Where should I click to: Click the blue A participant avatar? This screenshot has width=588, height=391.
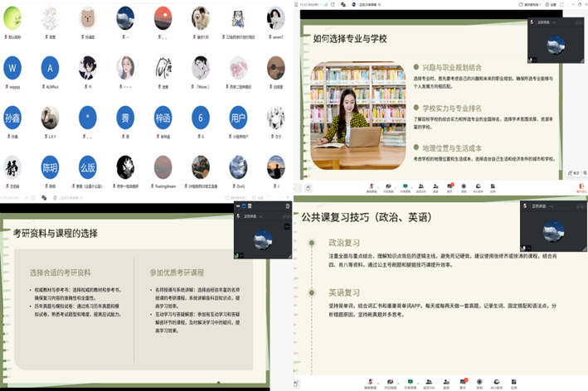point(51,67)
